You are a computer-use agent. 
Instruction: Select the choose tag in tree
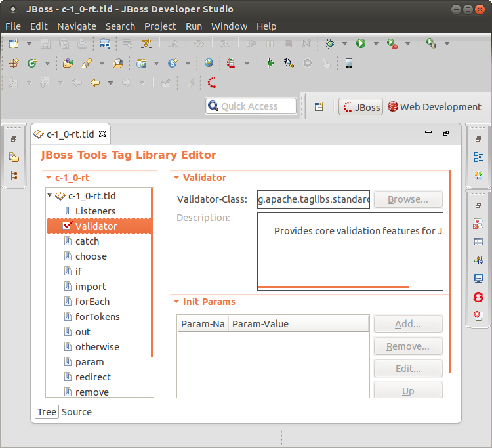[x=91, y=256]
